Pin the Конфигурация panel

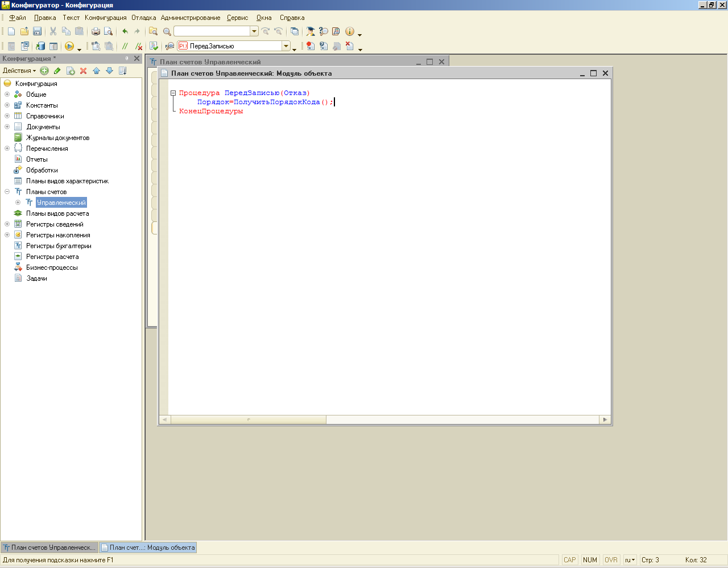pyautogui.click(x=127, y=59)
